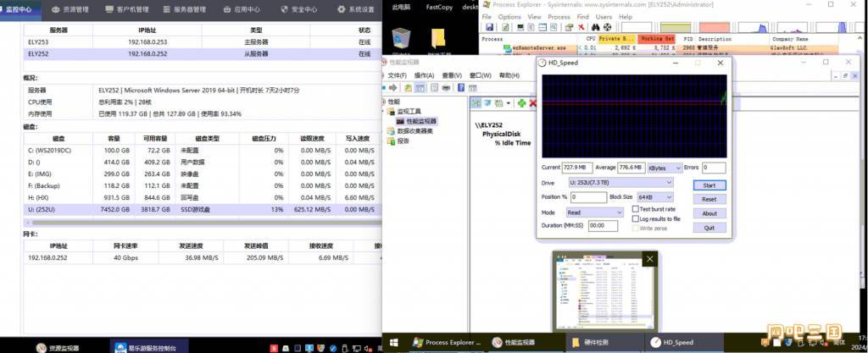Open the Windows Start button
Image resolution: width=868 pixels, height=353 pixels.
point(395,343)
